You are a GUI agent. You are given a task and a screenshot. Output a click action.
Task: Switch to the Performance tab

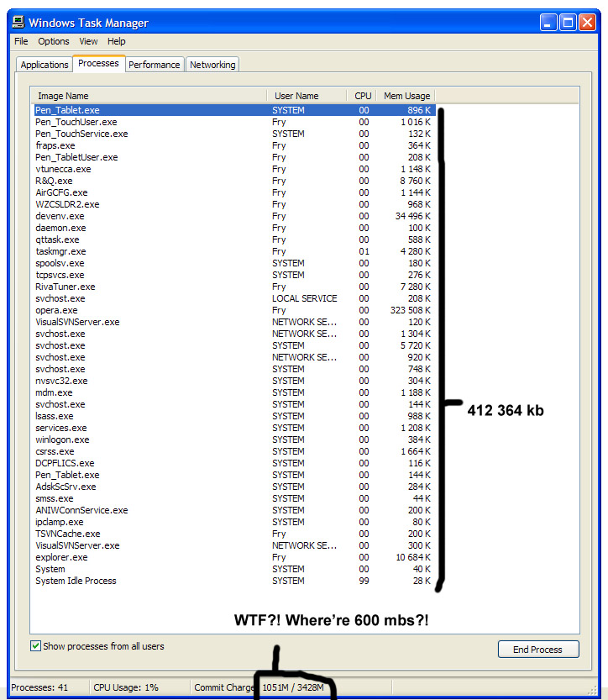point(154,65)
